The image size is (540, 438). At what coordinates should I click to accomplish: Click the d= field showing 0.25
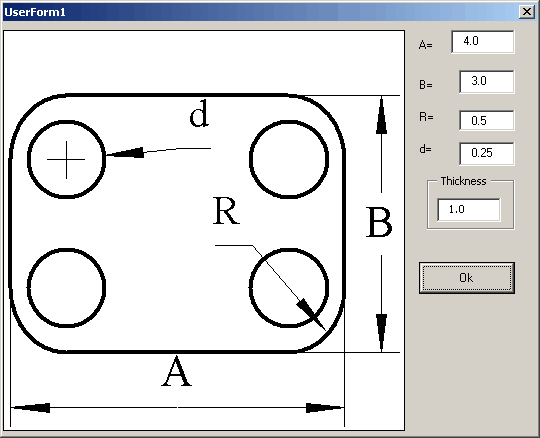coord(487,153)
